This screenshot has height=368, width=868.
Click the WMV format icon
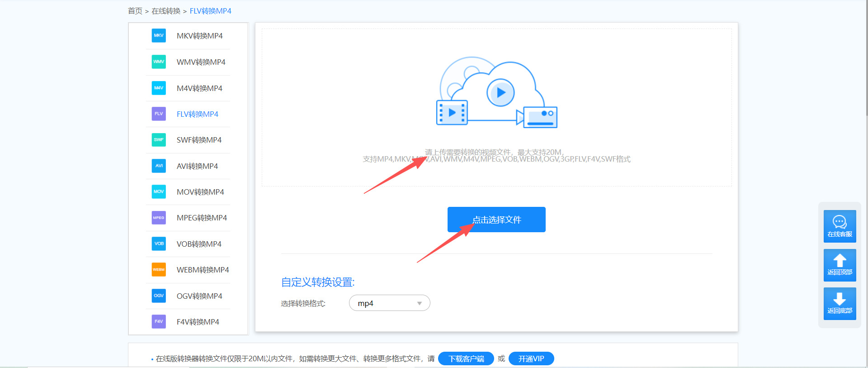click(159, 62)
